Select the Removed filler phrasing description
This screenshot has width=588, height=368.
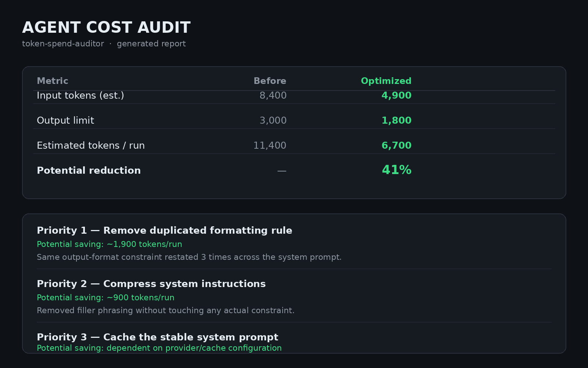166,311
